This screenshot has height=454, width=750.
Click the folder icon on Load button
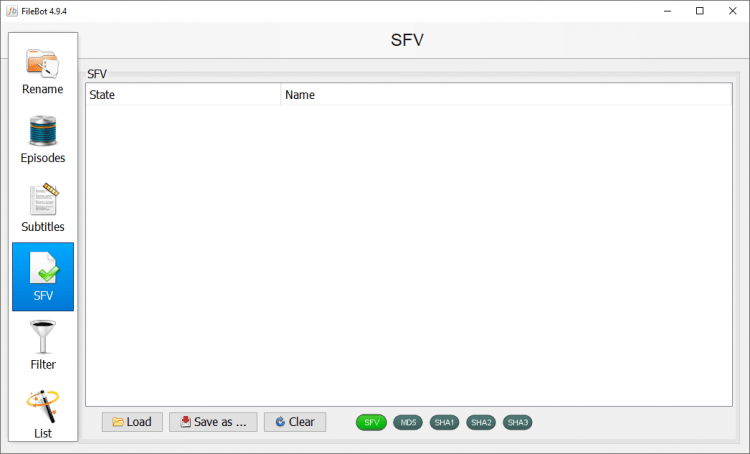click(118, 421)
